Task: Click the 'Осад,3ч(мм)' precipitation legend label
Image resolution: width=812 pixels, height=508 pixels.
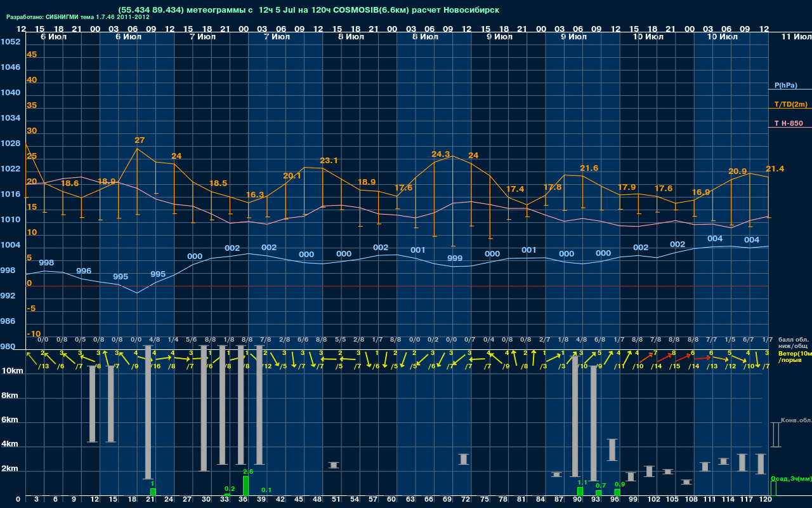Action: point(791,478)
